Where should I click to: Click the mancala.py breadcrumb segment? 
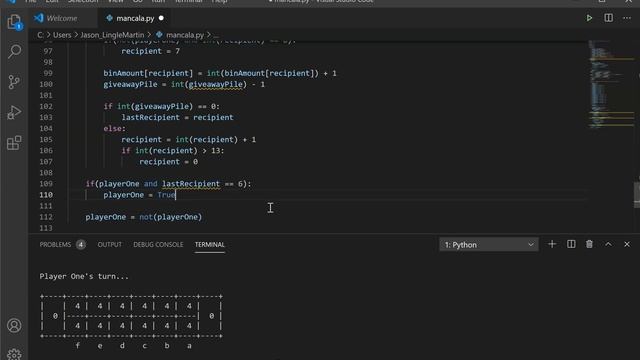(184, 35)
